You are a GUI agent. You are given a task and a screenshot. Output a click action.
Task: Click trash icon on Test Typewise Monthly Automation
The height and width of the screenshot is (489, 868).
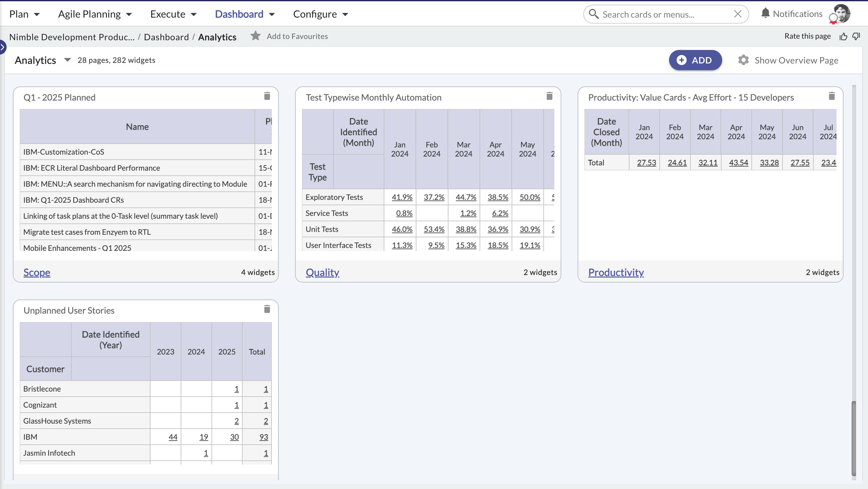(549, 96)
